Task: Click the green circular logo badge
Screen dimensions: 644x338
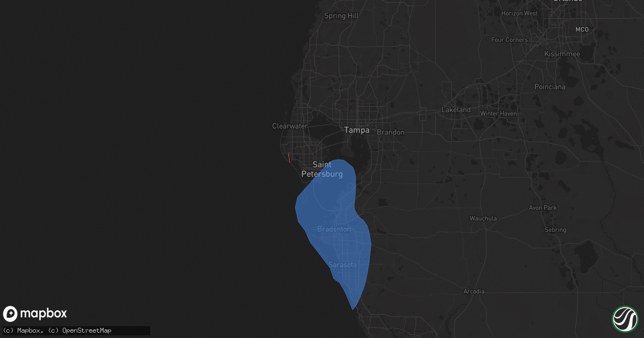Action: pos(625,319)
